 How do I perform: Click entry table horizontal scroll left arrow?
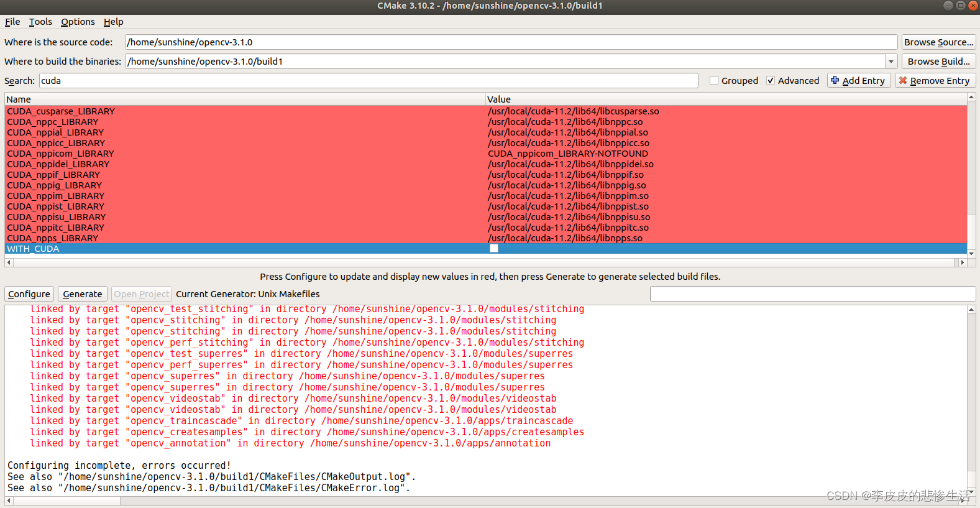click(9, 263)
